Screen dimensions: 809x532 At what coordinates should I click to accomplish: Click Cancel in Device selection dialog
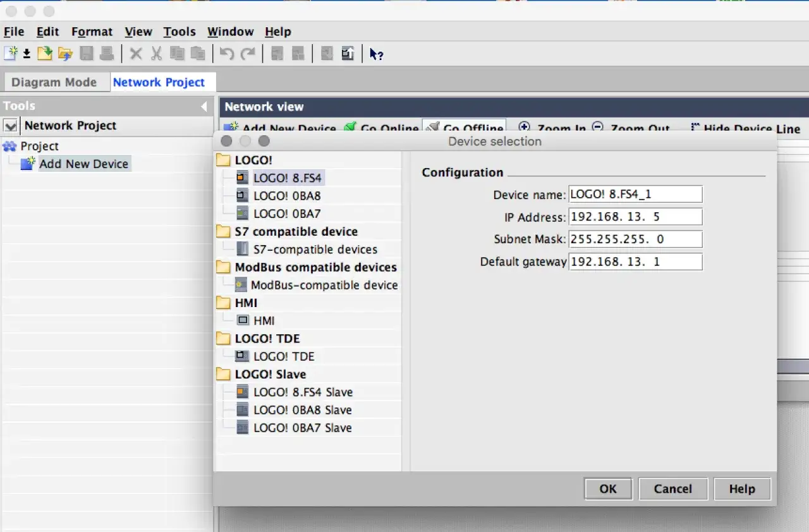pos(672,488)
